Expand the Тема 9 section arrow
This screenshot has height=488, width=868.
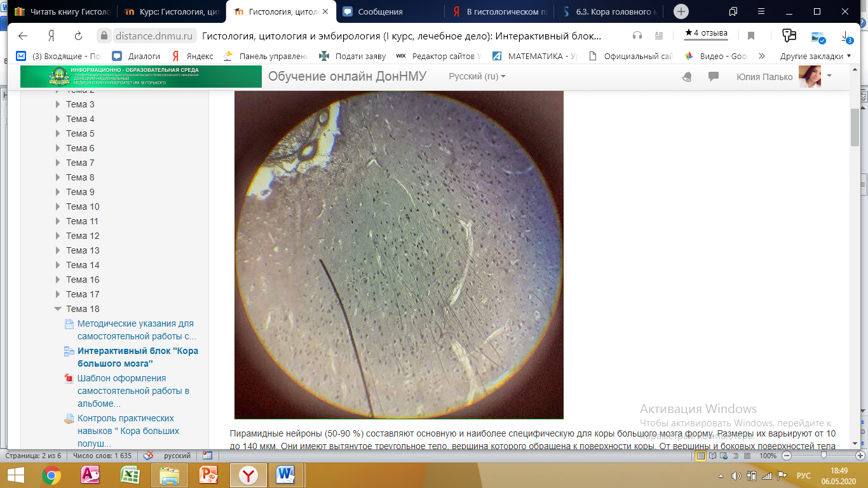[x=58, y=192]
